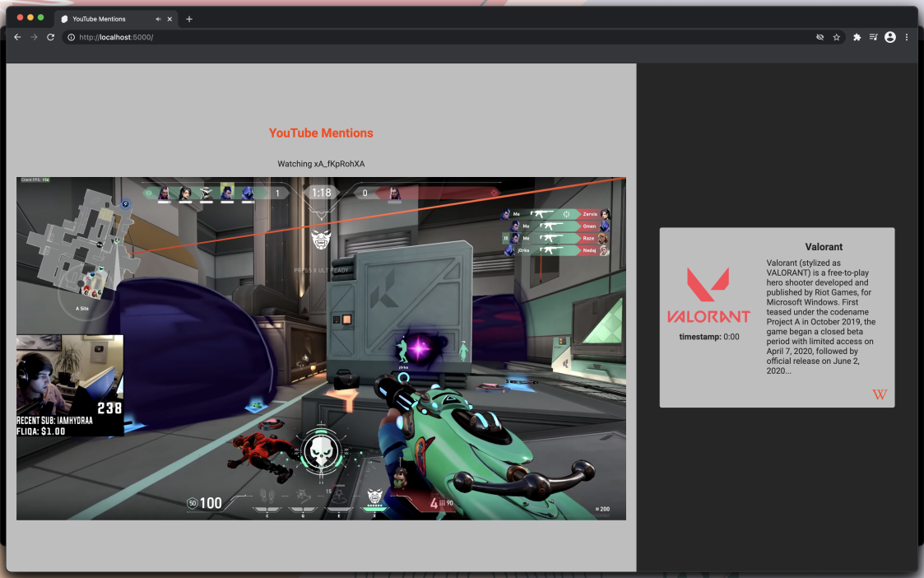
Task: Click the timestamp 0:00 label
Action: 709,337
